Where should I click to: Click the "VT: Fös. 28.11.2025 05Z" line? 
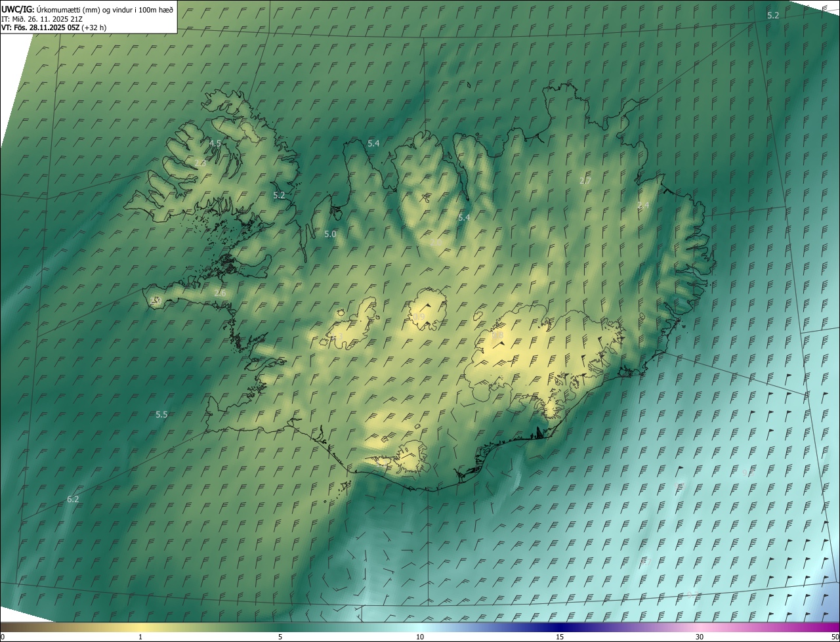pyautogui.click(x=54, y=28)
